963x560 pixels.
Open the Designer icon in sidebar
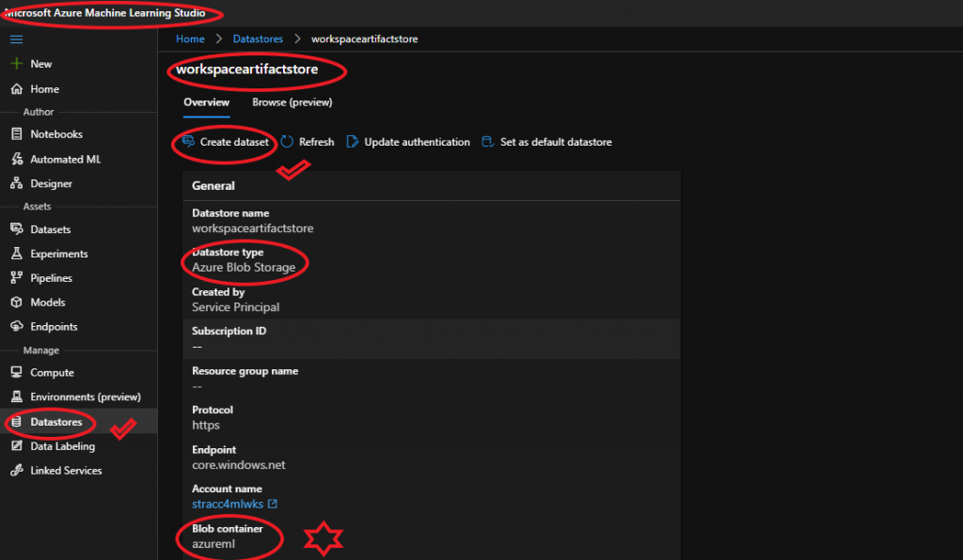tap(17, 183)
